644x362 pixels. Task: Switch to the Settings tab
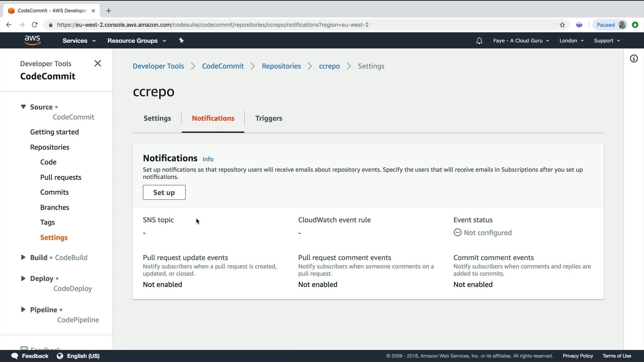157,118
